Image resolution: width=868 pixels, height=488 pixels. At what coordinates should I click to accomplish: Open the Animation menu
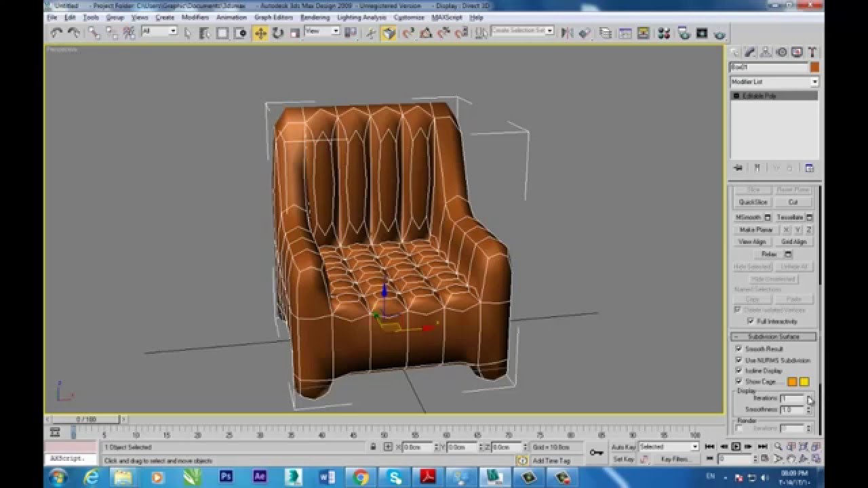231,18
